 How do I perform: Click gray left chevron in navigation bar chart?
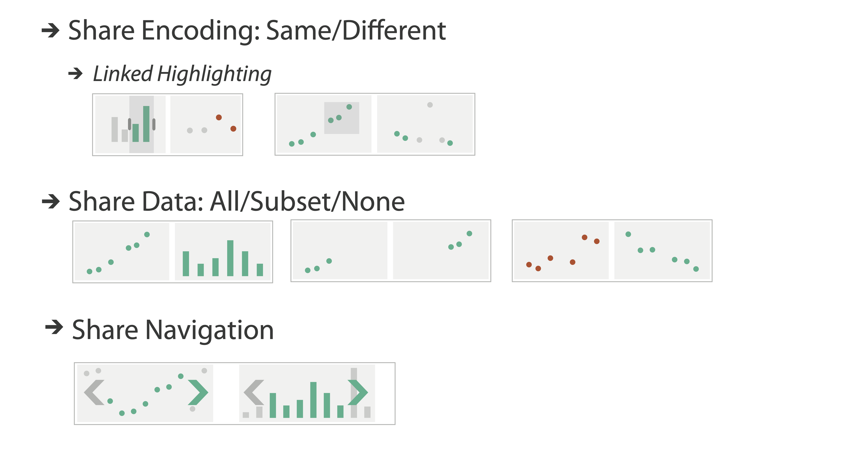(x=254, y=392)
